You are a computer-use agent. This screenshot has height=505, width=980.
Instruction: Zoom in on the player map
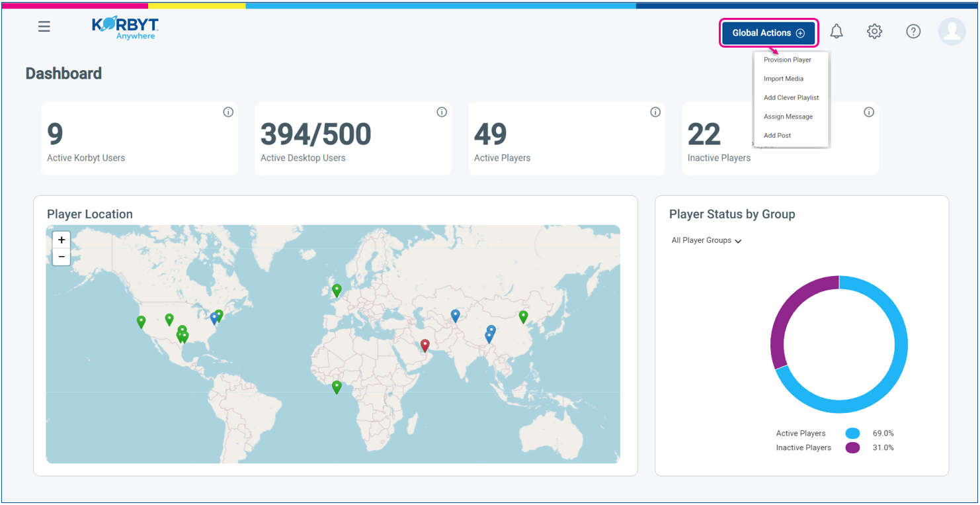[x=61, y=240]
